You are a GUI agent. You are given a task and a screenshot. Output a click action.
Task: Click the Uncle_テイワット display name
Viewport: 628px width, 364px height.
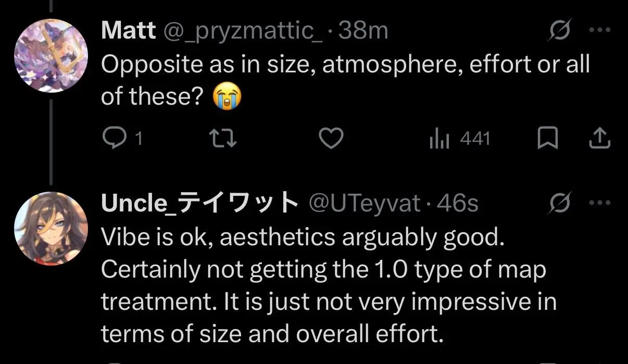(x=200, y=204)
